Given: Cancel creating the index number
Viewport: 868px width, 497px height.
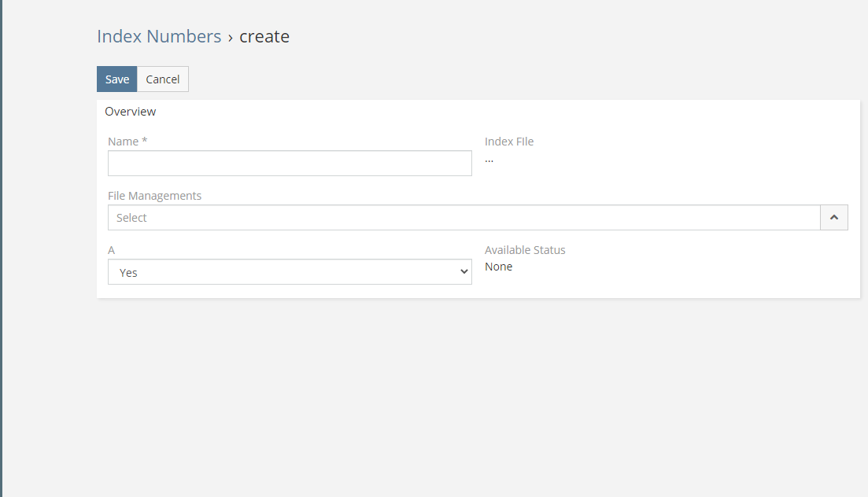Looking at the screenshot, I should [163, 79].
